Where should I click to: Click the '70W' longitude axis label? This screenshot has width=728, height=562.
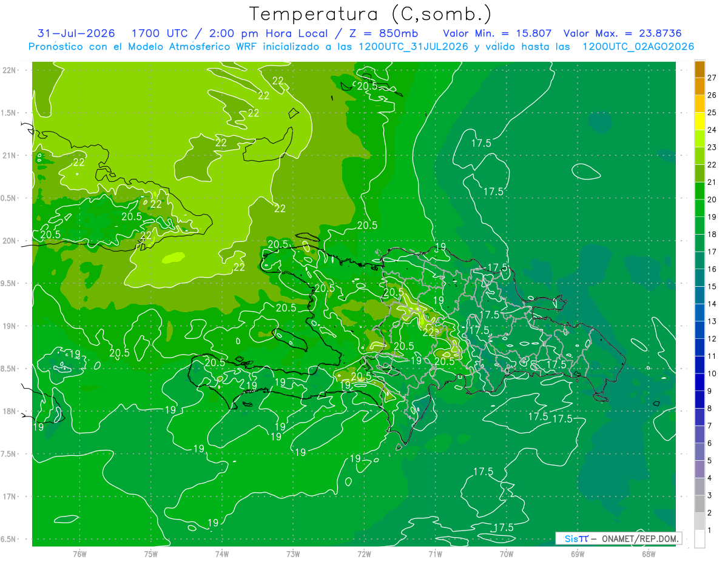507,554
